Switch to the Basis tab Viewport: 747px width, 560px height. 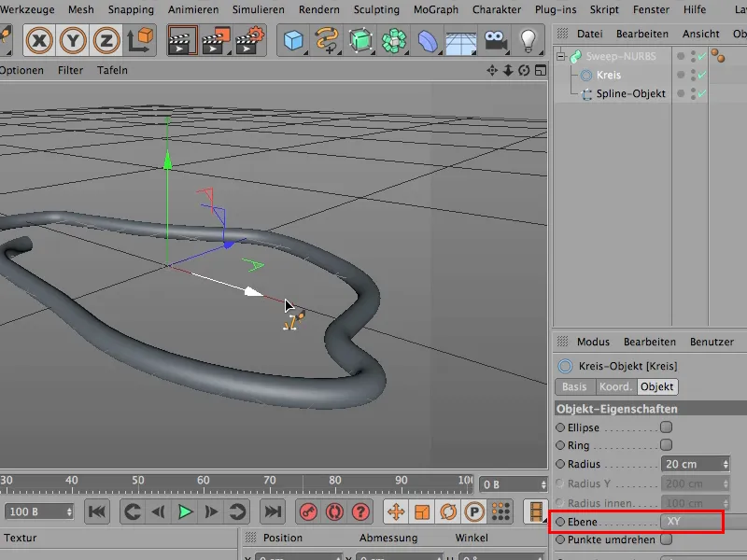pos(574,386)
